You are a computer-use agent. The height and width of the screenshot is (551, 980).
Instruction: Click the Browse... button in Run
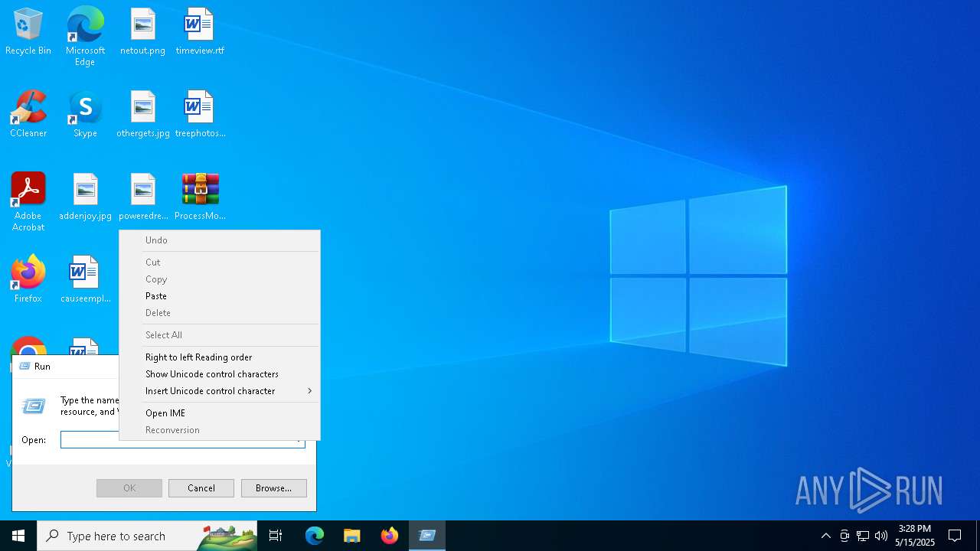tap(274, 488)
